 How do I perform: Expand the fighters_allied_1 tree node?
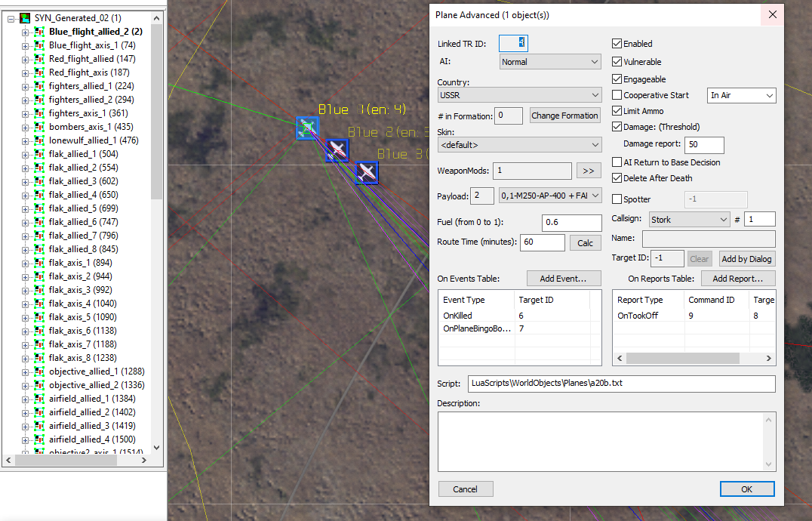(x=25, y=87)
